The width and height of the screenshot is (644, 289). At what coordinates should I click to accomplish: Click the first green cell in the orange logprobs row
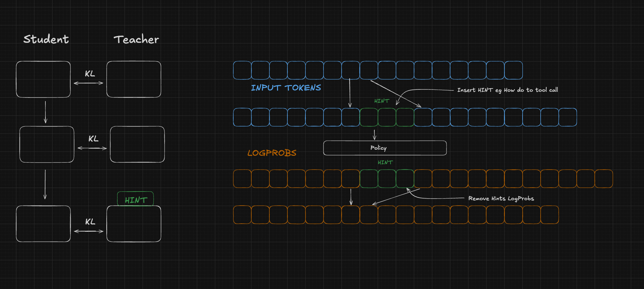click(x=369, y=179)
